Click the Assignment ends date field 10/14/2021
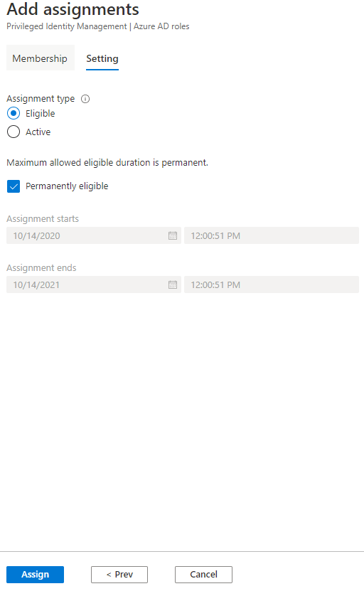Image resolution: width=364 pixels, height=596 pixels. tap(93, 284)
